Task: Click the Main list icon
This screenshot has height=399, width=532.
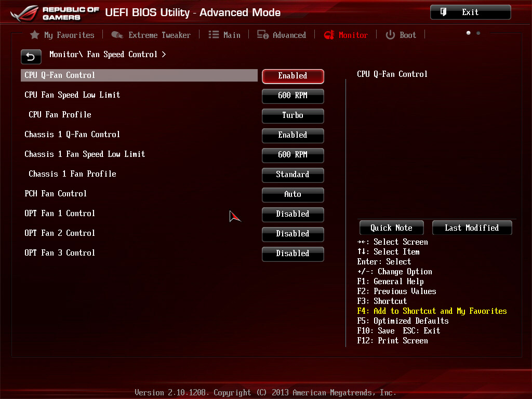Action: click(214, 35)
